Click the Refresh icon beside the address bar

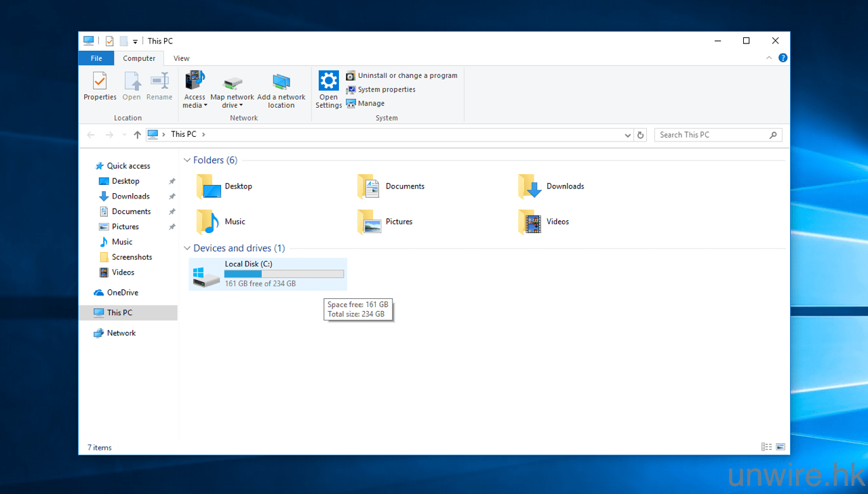coord(640,135)
